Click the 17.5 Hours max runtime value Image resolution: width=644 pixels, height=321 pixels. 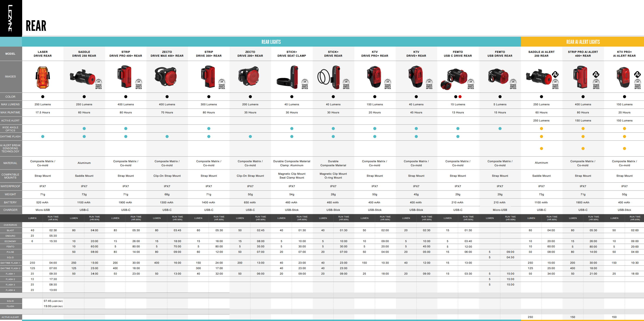pyautogui.click(x=43, y=113)
